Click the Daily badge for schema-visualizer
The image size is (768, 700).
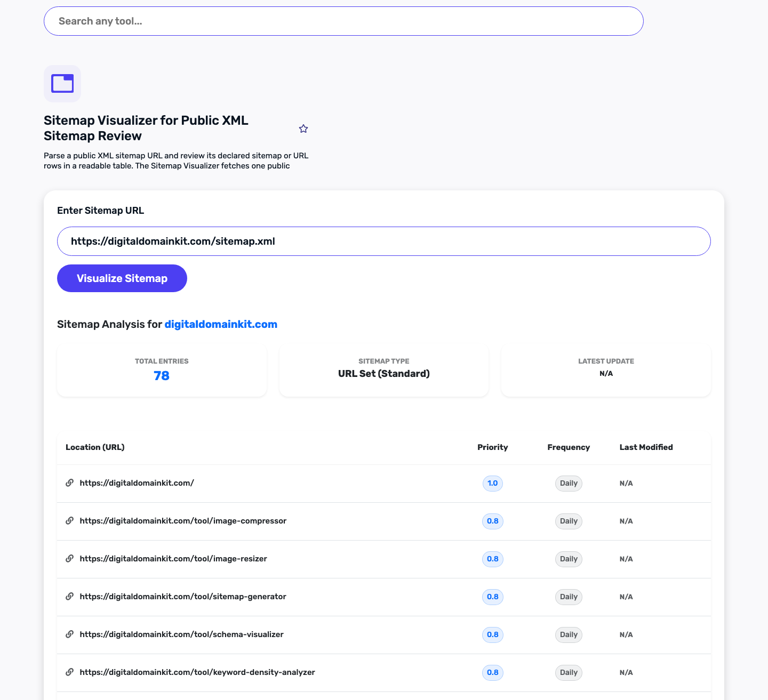click(569, 635)
